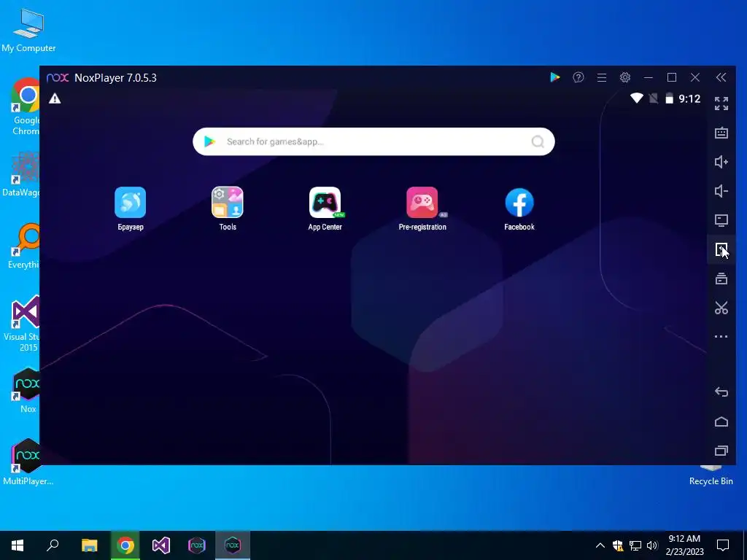Click the Wi-Fi status icon in Android bar
Image resolution: width=747 pixels, height=560 pixels.
[x=636, y=98]
